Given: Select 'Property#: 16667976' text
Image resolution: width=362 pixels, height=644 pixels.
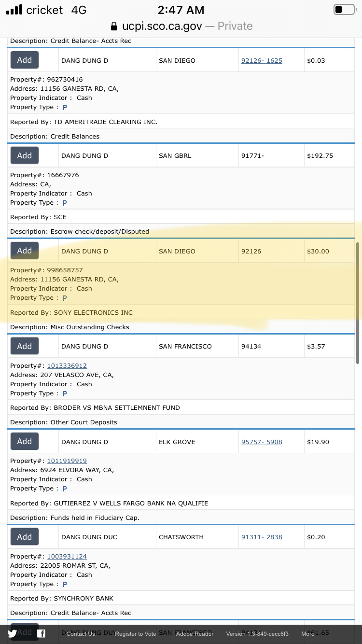Looking at the screenshot, I should [x=44, y=175].
